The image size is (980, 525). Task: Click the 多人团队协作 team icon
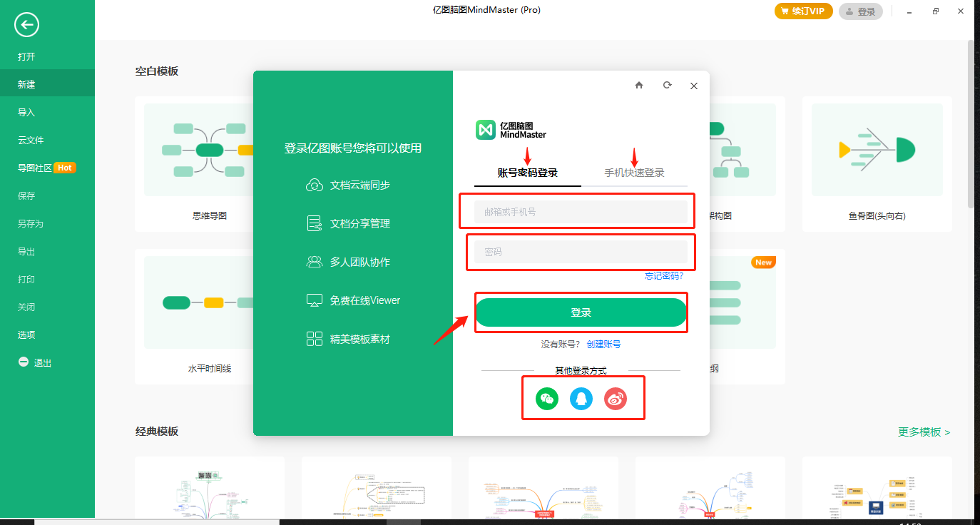pos(315,262)
